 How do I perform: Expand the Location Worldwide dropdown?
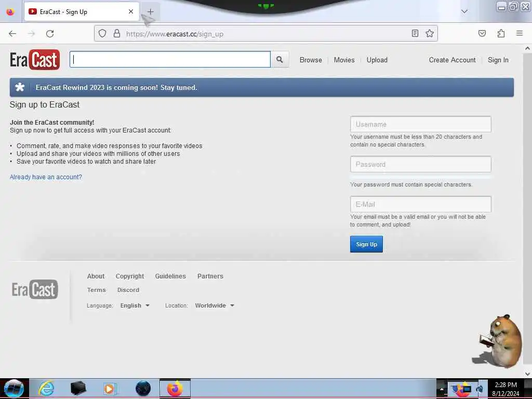point(215,305)
